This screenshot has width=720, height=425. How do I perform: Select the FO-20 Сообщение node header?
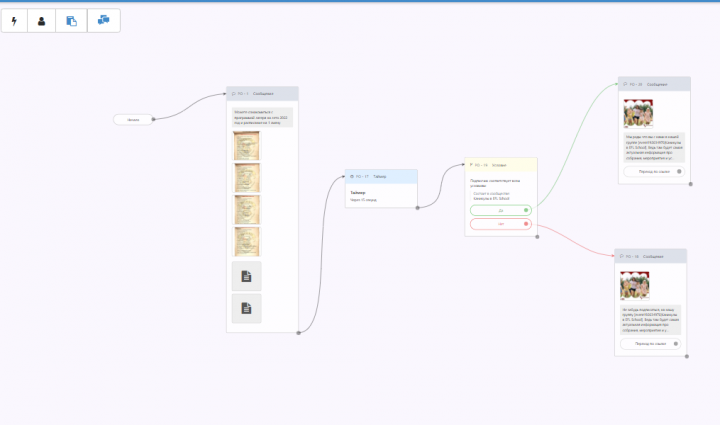[654, 84]
